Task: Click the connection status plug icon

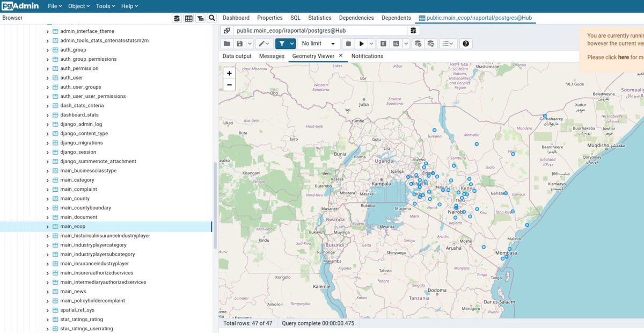Action: pos(226,31)
